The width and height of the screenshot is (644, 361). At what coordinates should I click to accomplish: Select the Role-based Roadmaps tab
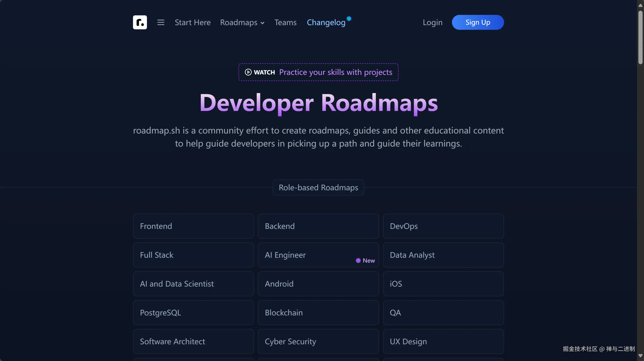coord(318,187)
